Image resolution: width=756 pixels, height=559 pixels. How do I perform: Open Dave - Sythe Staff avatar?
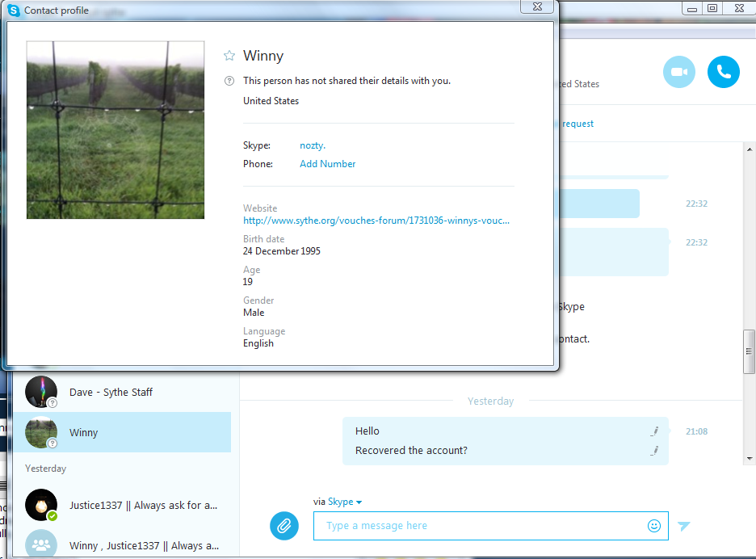[x=41, y=392]
